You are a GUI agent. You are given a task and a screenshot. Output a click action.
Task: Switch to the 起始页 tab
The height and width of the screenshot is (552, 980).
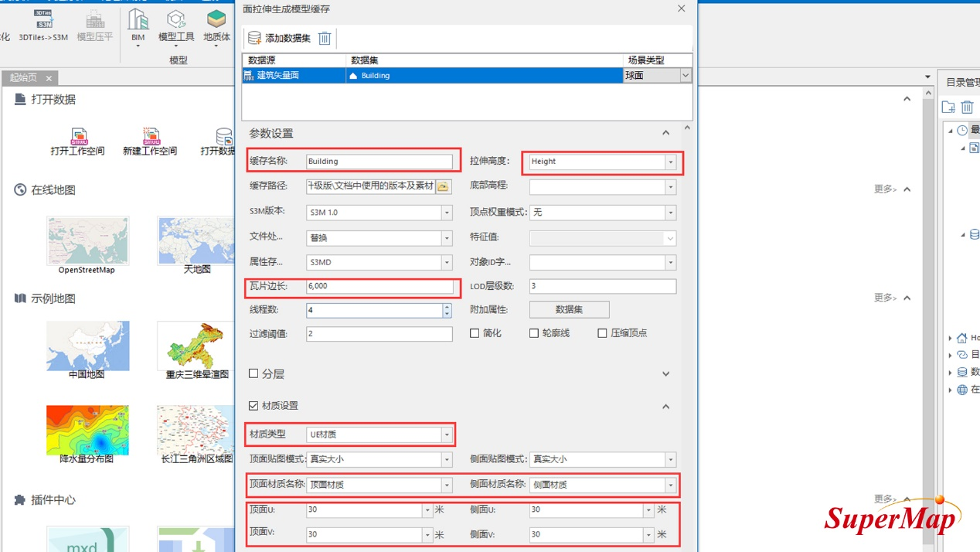coord(23,78)
